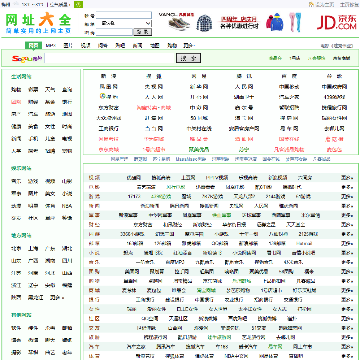Open the JD.COM 京东 banner logo
The width and height of the screenshot is (360, 360).
tap(337, 22)
